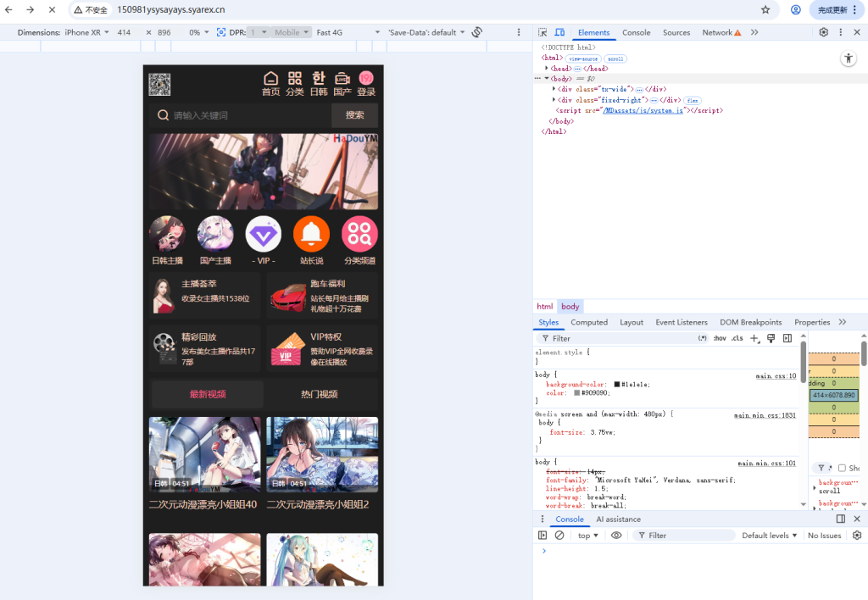Screen dimensions: 868x600
Task: Tap the 国产 live icon
Action: pyautogui.click(x=342, y=84)
